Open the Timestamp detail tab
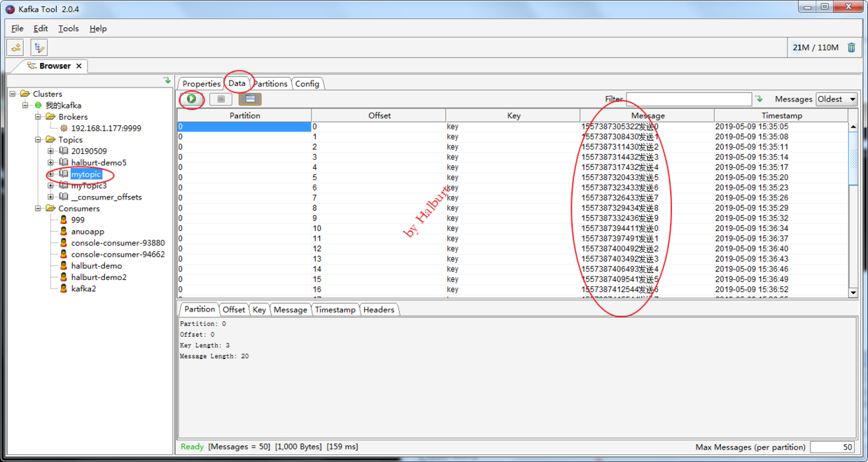868x462 pixels. click(x=335, y=309)
